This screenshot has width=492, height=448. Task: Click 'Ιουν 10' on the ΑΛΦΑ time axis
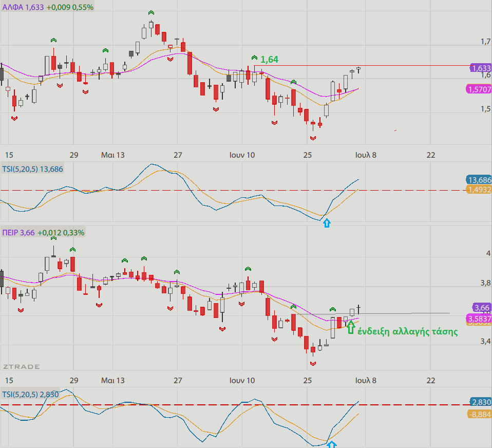pyautogui.click(x=242, y=155)
